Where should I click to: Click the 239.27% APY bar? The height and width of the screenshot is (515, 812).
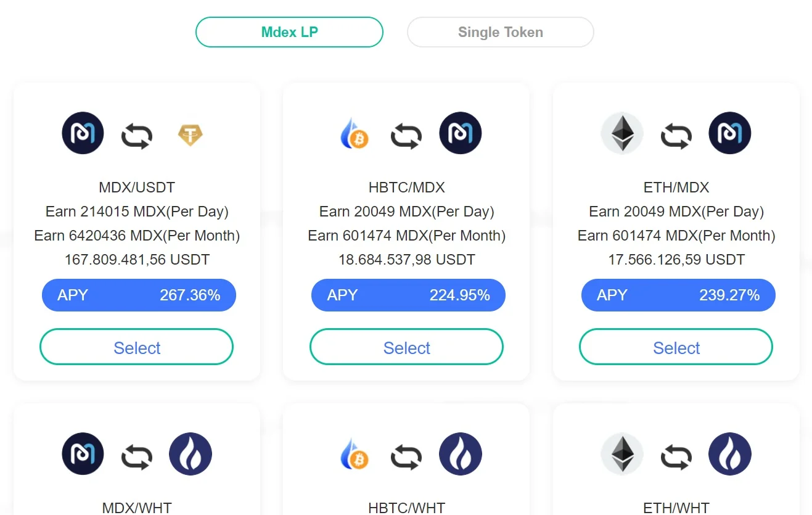[x=678, y=295]
